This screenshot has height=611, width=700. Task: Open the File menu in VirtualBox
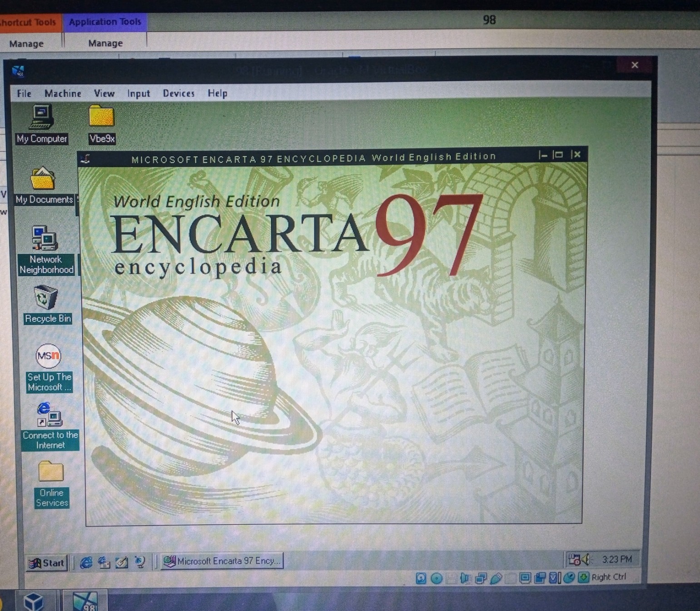(24, 94)
